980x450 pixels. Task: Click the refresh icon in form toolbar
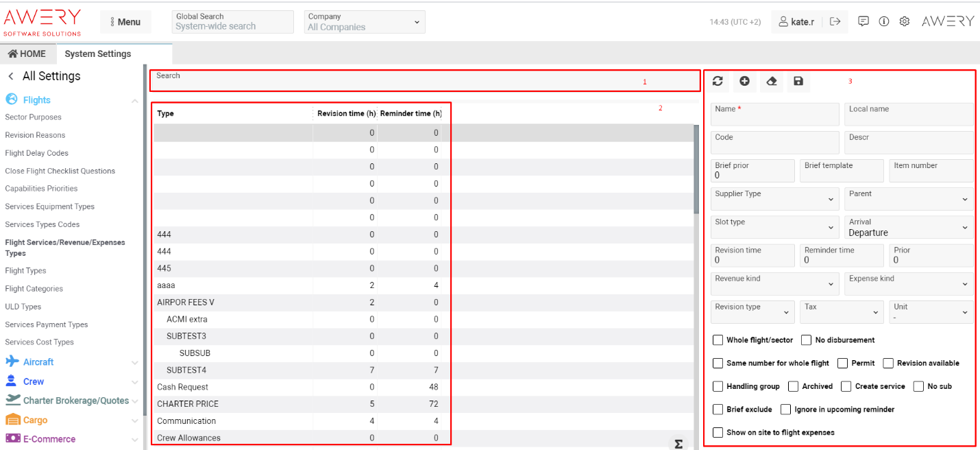coord(718,82)
